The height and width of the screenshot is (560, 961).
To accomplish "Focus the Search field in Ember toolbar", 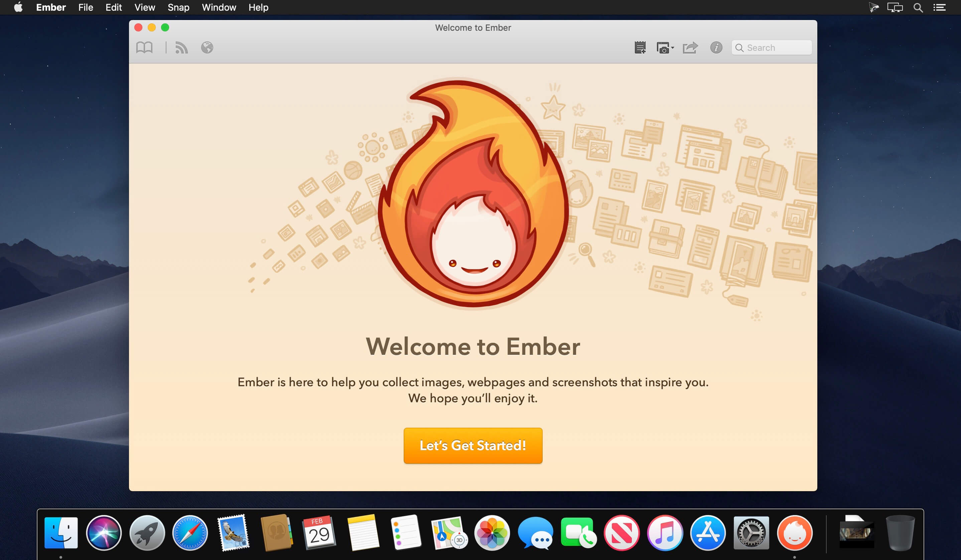I will (x=772, y=48).
